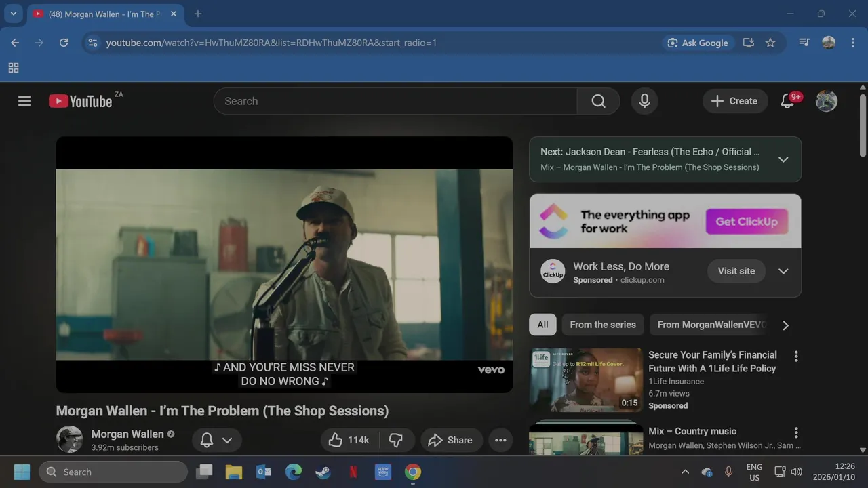Bookmark this page with star icon
Viewport: 868px width, 488px height.
coord(770,43)
